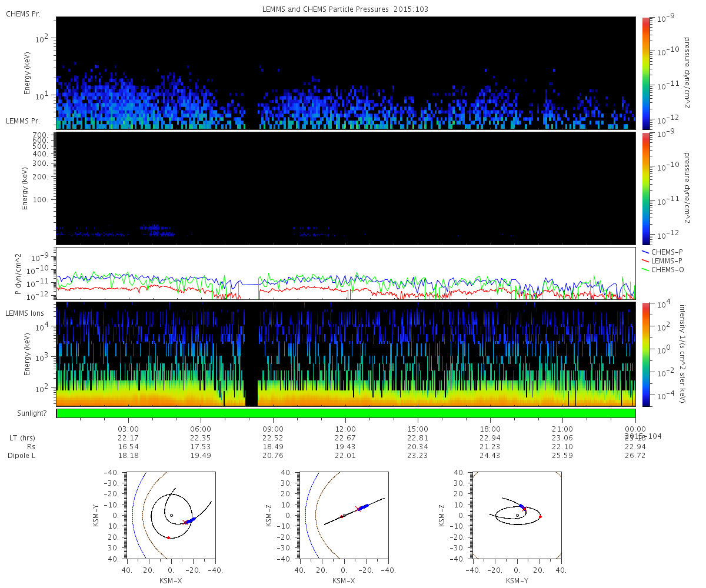Click the data gap in LEMMS Ions spectrogram

pyautogui.click(x=251, y=355)
